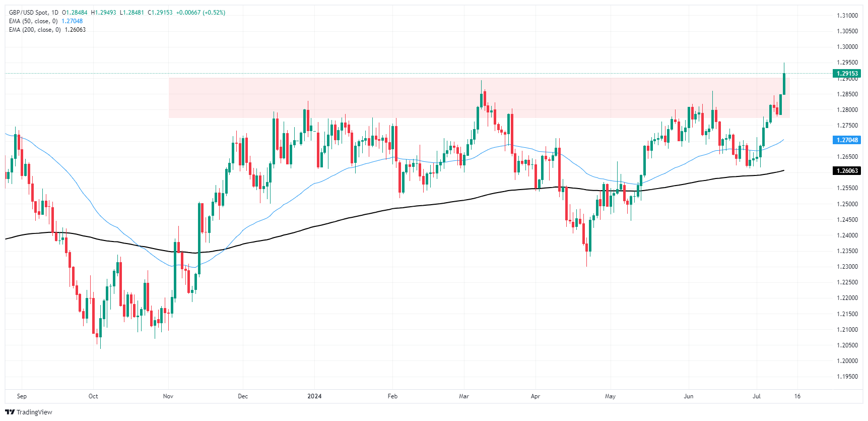The width and height of the screenshot is (868, 421).
Task: Click the green 1.29153 current price label
Action: pyautogui.click(x=847, y=74)
